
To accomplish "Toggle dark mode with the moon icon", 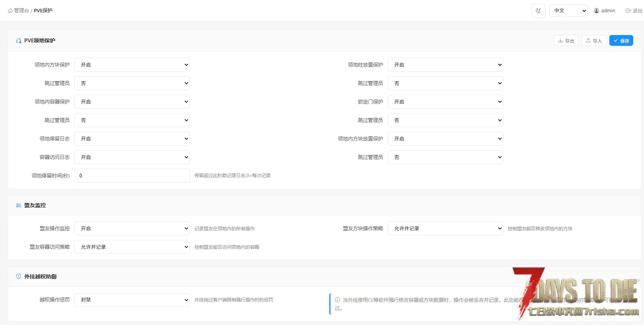I will point(538,11).
